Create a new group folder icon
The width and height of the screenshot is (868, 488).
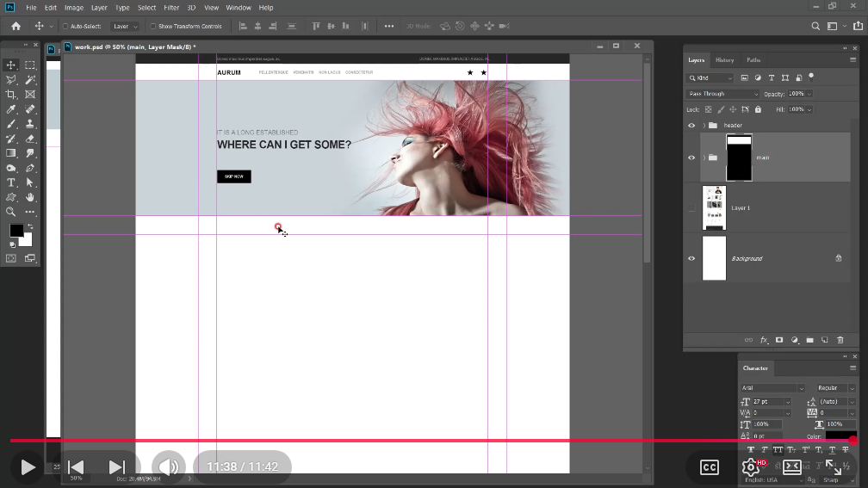pos(809,340)
